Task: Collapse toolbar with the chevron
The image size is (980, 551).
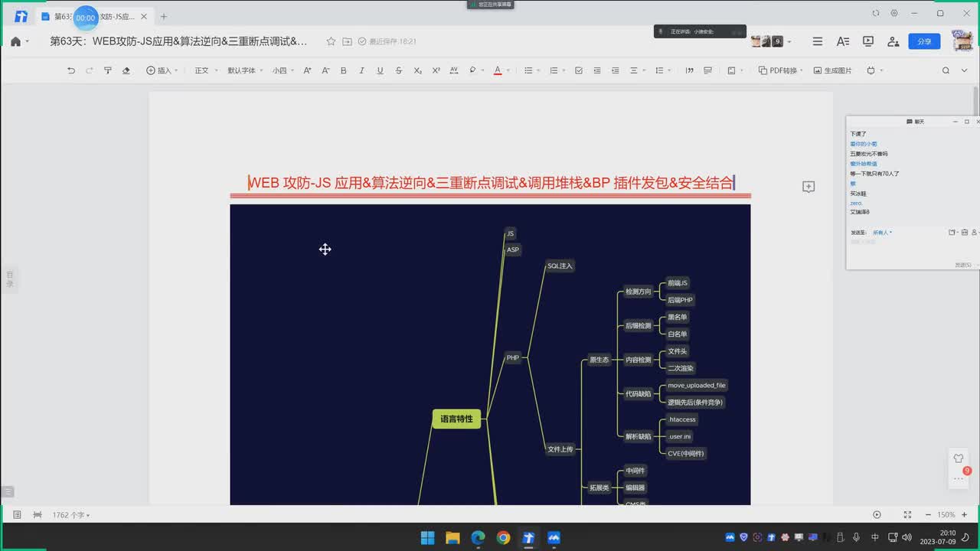Action: 966,70
